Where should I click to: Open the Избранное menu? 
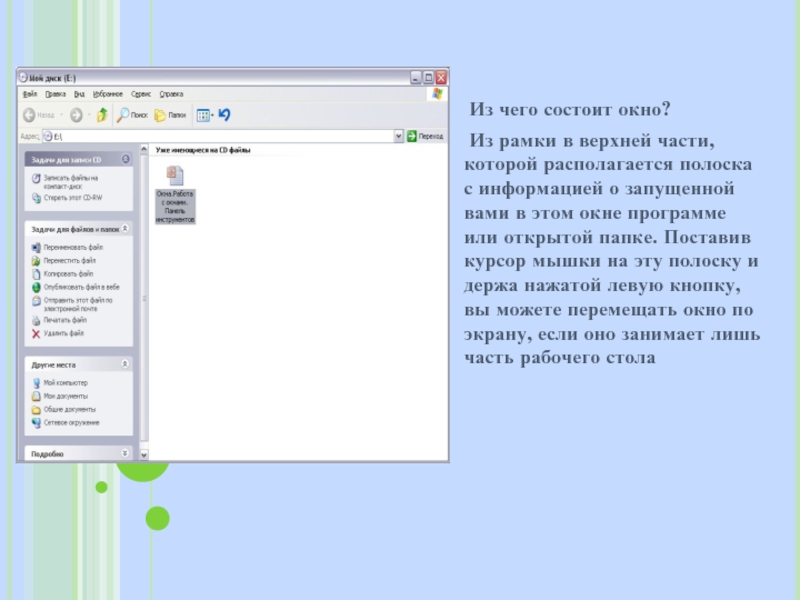108,93
